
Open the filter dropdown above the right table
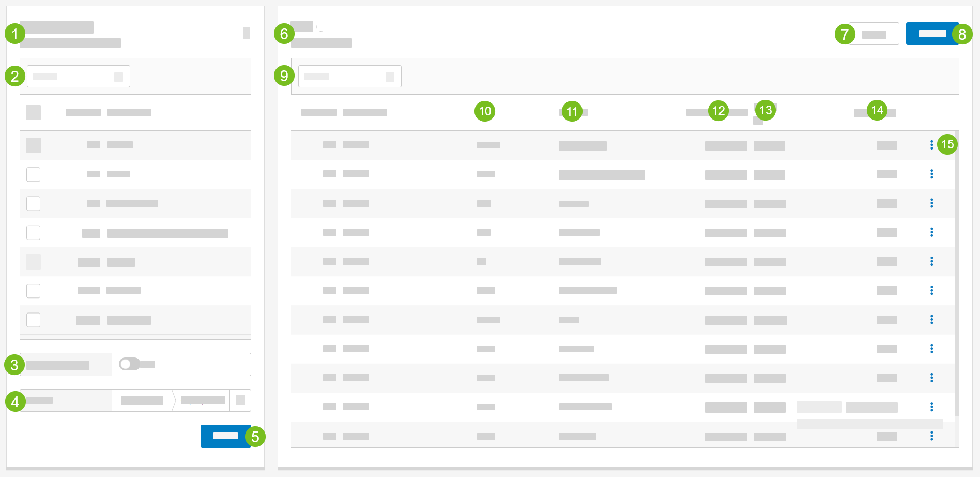349,77
